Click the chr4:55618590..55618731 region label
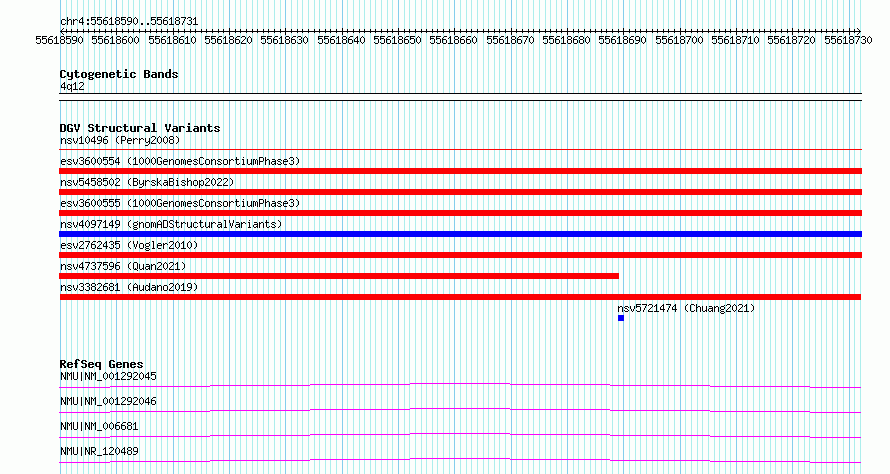 click(129, 22)
